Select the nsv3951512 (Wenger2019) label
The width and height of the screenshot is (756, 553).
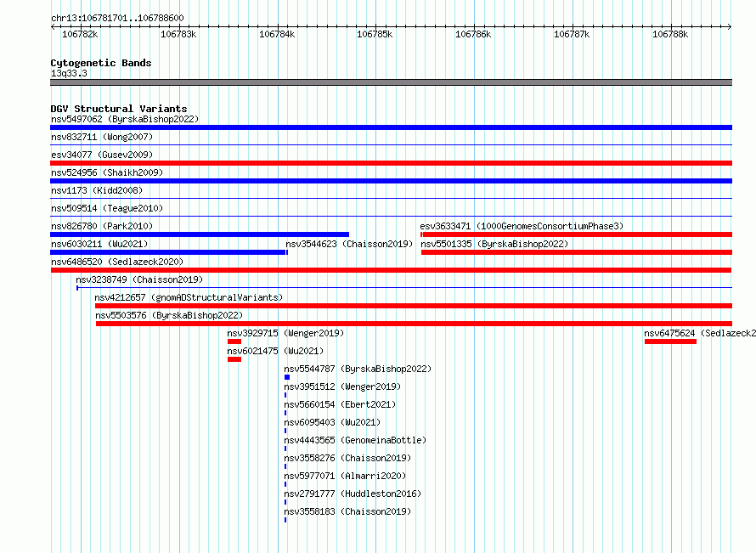tap(342, 387)
